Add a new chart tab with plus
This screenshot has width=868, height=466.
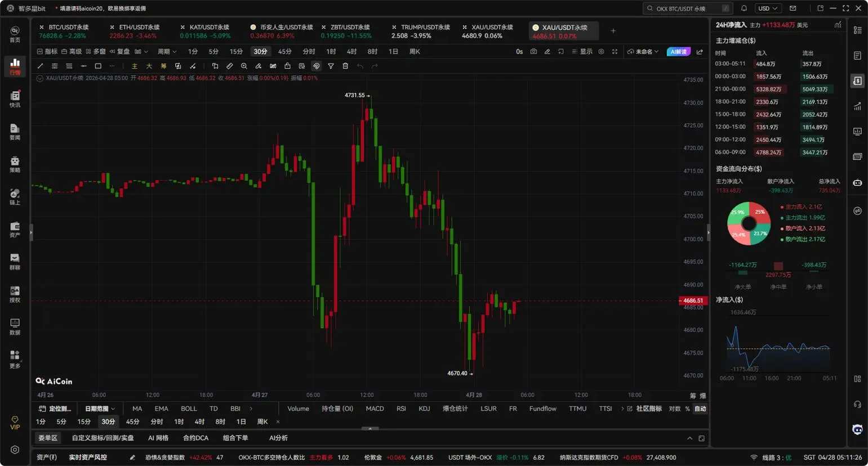(613, 31)
